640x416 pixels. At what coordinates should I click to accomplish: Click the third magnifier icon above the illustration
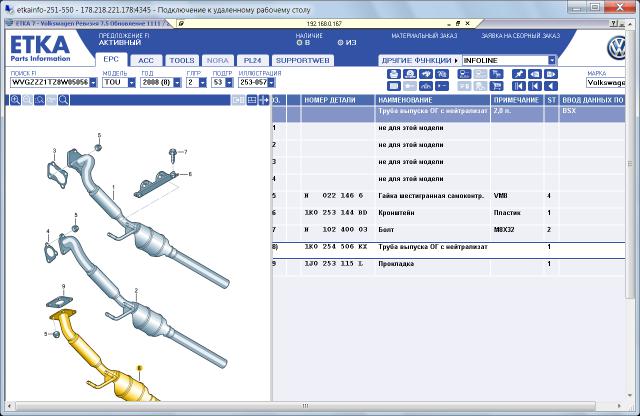coord(39,100)
